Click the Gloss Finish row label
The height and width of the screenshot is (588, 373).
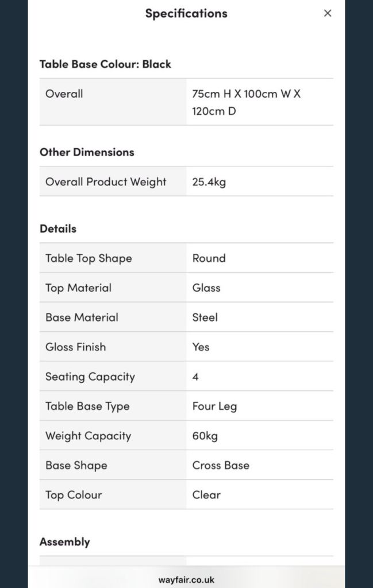(75, 347)
